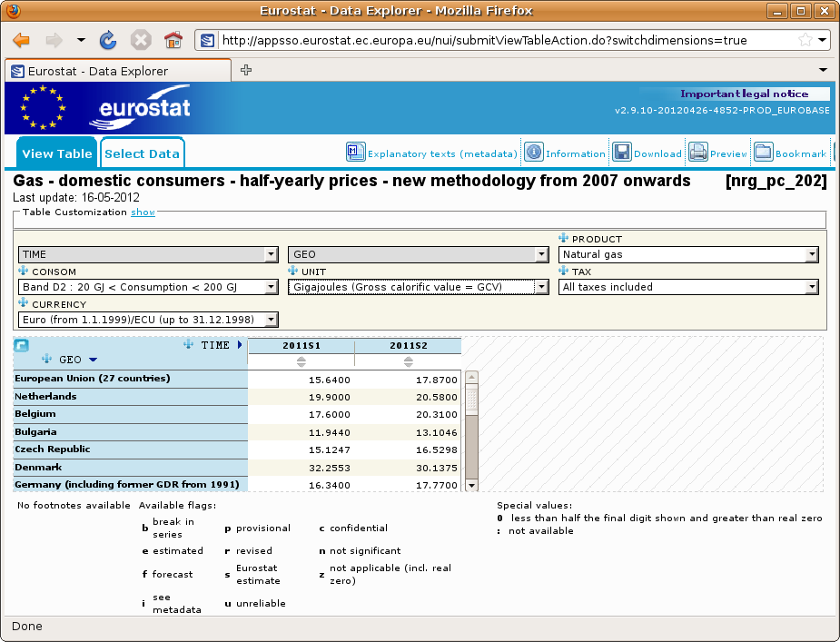Screen dimensions: 840x642
Task: Click the table scrollbar down arrow
Action: pos(471,486)
